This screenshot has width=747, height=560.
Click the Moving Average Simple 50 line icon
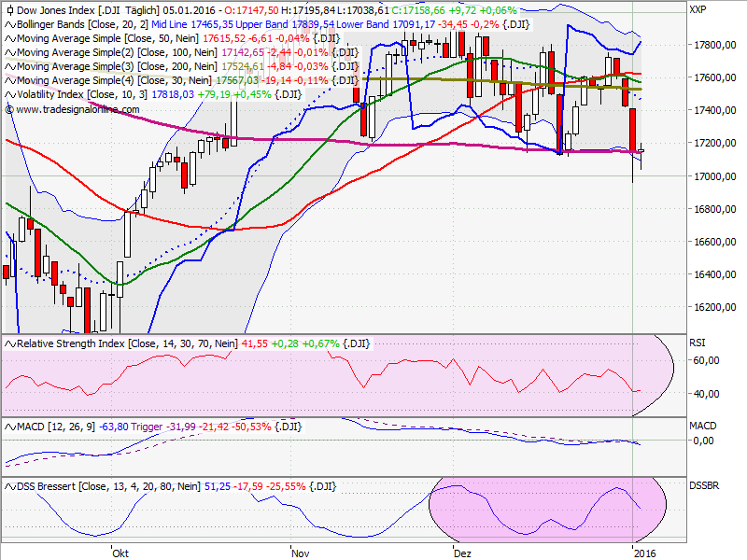[9, 39]
